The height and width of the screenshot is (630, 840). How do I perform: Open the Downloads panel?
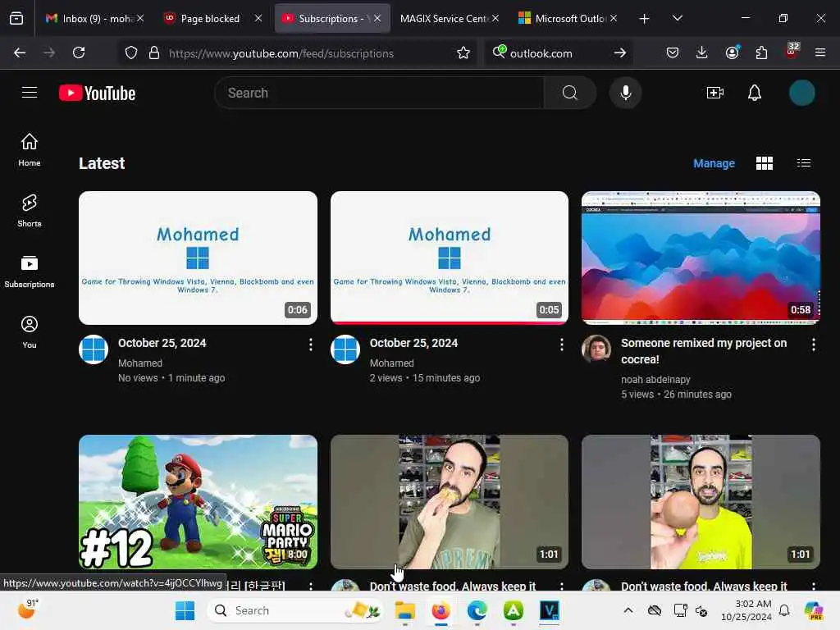702,52
